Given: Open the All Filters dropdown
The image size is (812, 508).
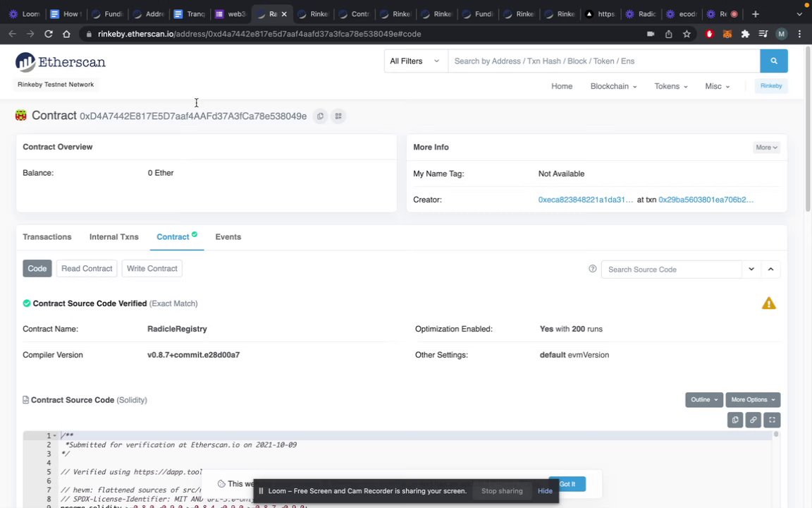Looking at the screenshot, I should coord(414,61).
